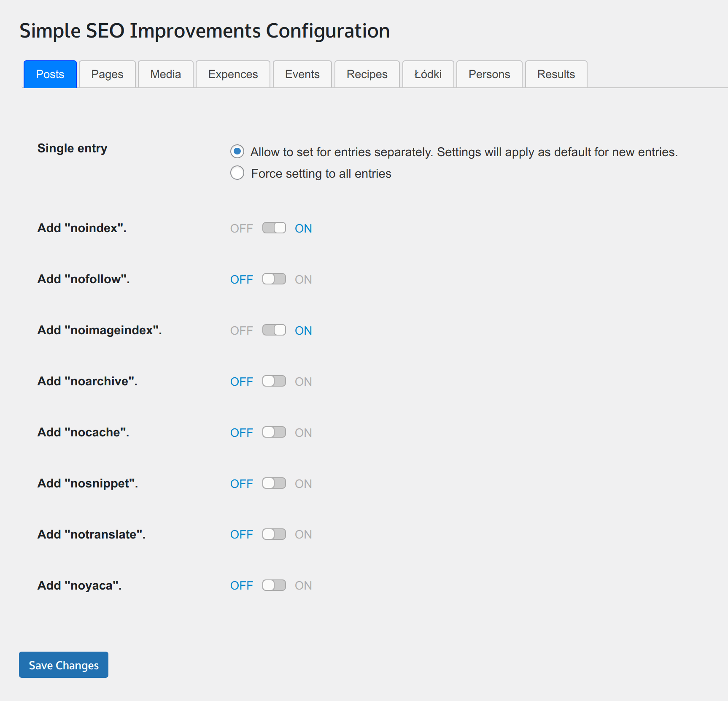Toggle the Add "noarchive" switch
The height and width of the screenshot is (701, 728).
(x=274, y=381)
